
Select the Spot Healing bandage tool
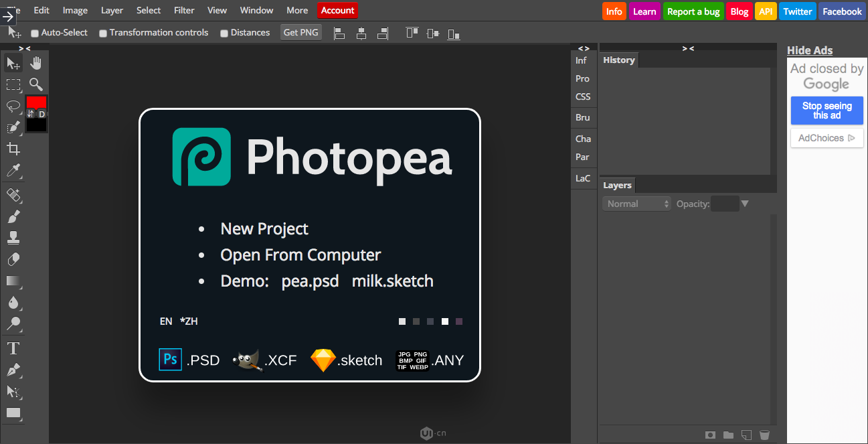point(13,195)
